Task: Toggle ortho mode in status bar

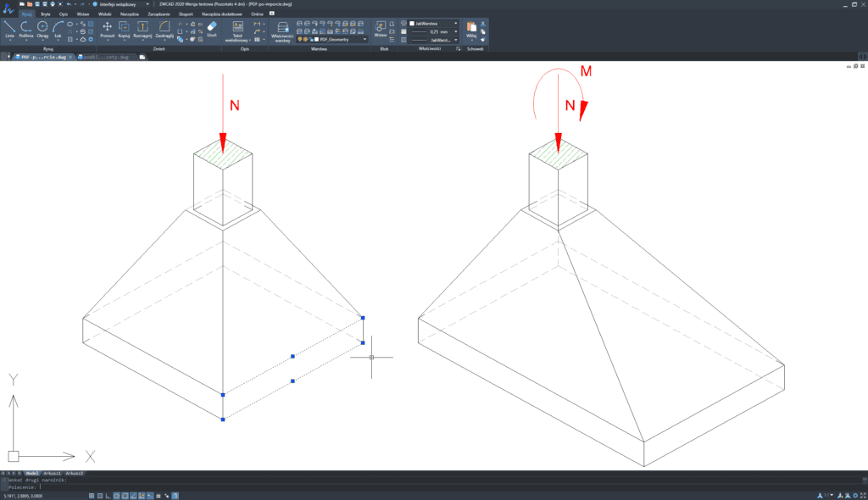Action: (x=108, y=496)
